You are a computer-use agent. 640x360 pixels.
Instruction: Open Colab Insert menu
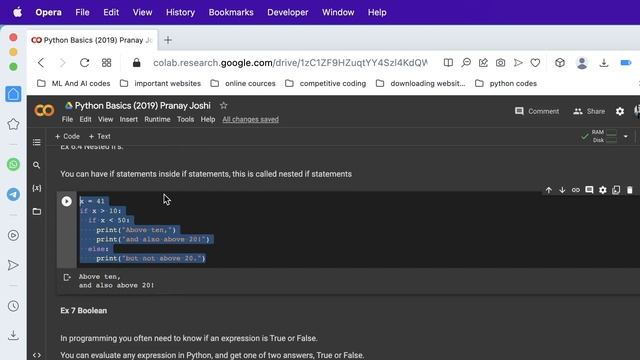129,120
